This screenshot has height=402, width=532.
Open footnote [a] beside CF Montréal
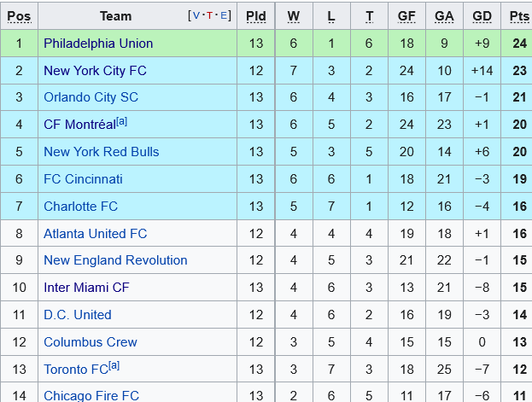122,121
